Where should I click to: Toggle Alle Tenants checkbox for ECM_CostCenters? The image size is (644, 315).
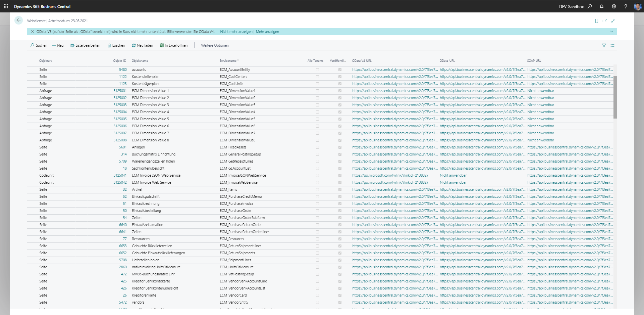[x=317, y=77]
